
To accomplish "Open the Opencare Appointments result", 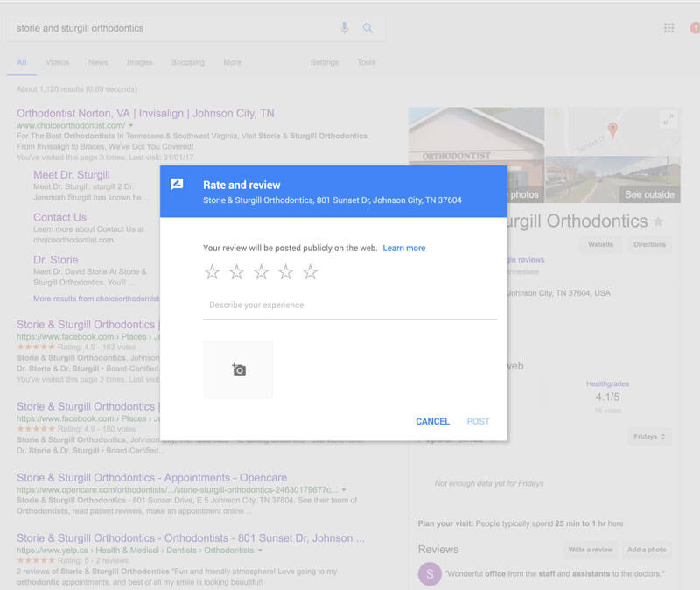I will [151, 477].
